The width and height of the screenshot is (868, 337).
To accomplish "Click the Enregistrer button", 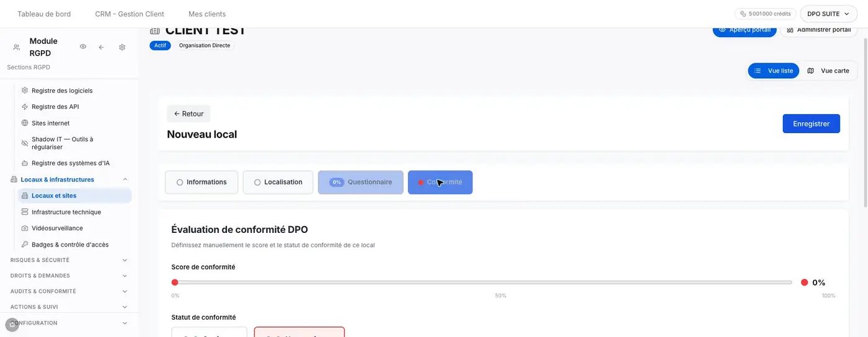I will (x=811, y=123).
